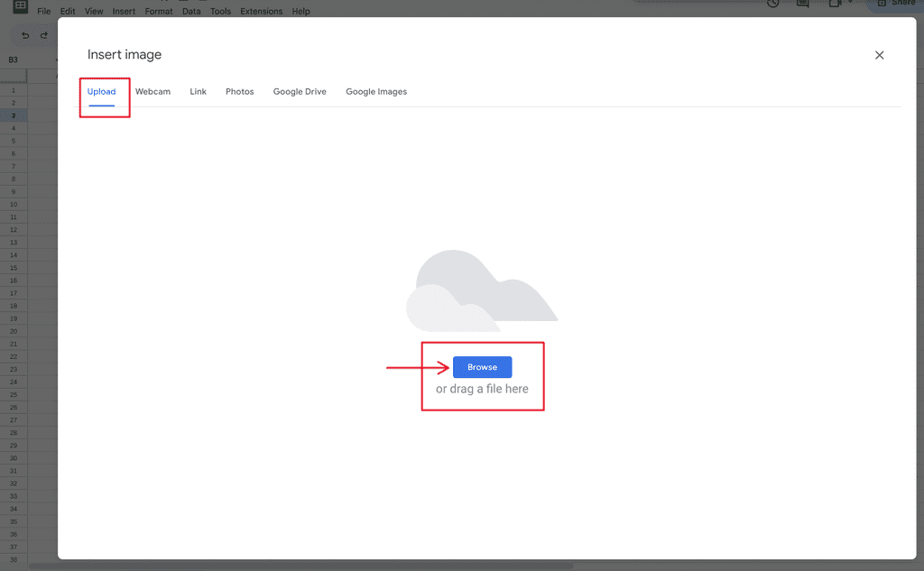Select row 20 header in the spreadsheet
The height and width of the screenshot is (571, 924).
pyautogui.click(x=14, y=331)
